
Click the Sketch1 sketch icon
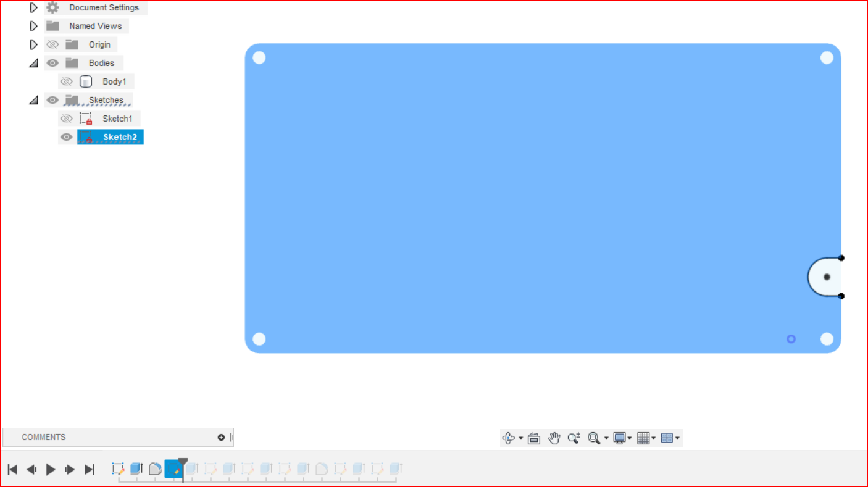pos(86,119)
